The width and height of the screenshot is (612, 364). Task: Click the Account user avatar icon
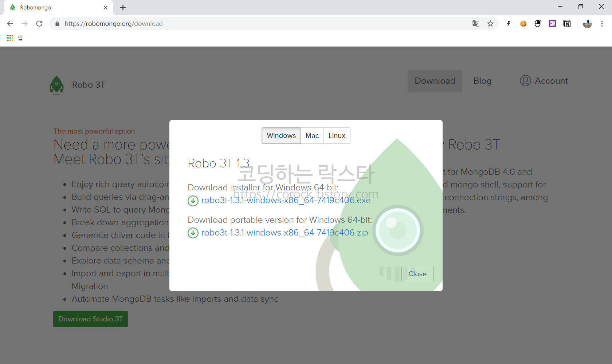point(525,81)
